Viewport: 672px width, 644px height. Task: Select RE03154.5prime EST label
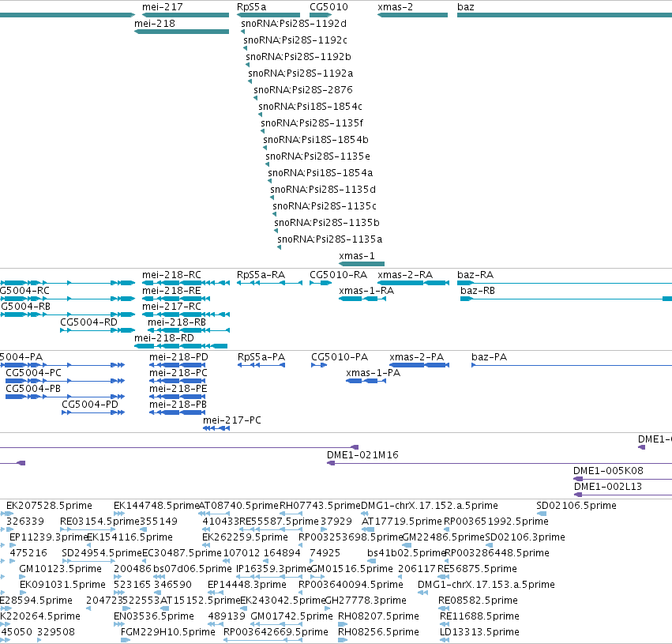coord(100,522)
